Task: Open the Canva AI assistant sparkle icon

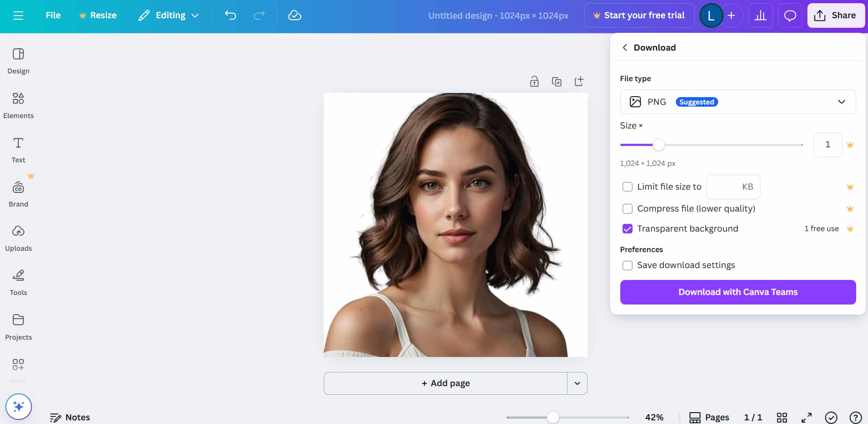Action: click(x=18, y=406)
